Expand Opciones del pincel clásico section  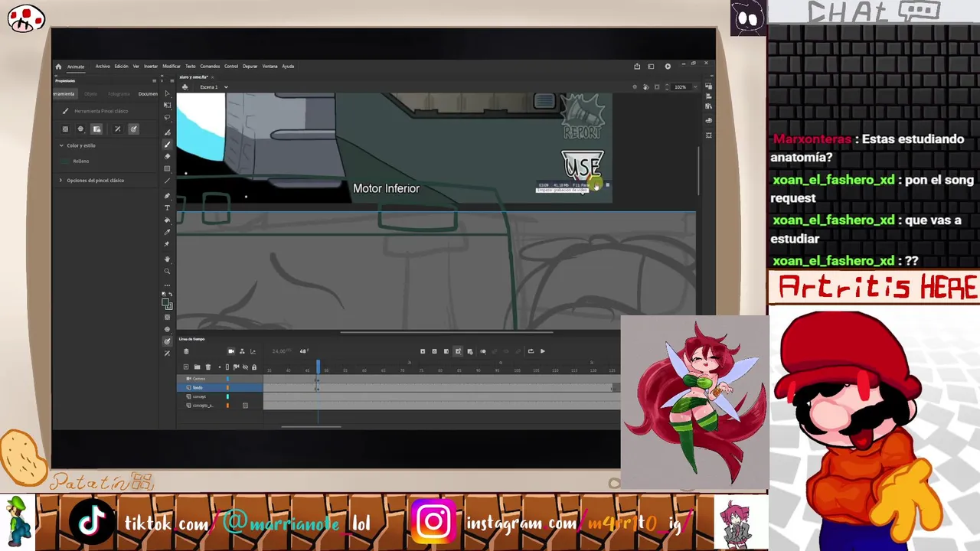[61, 181]
